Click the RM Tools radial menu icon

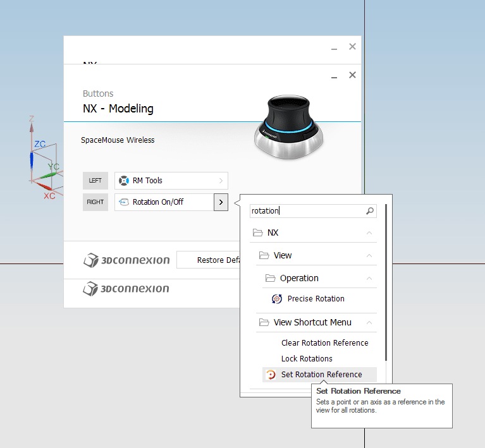pyautogui.click(x=124, y=181)
